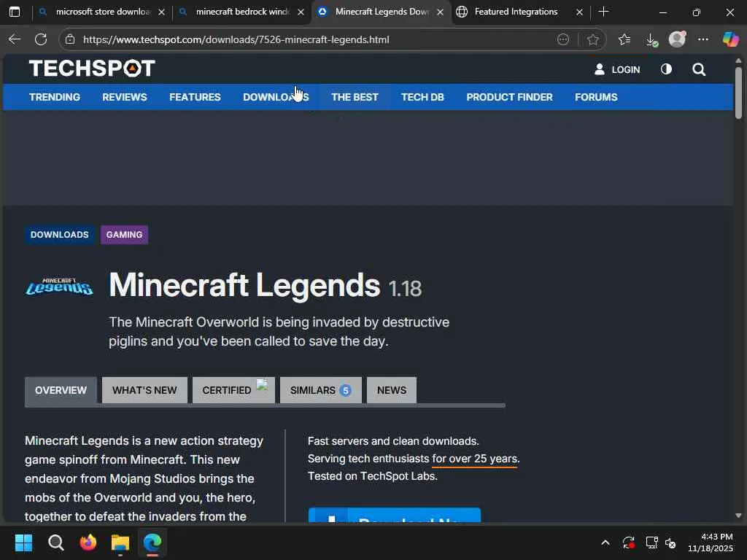Open the FEATURES nav menu
The image size is (747, 560).
[x=195, y=97]
